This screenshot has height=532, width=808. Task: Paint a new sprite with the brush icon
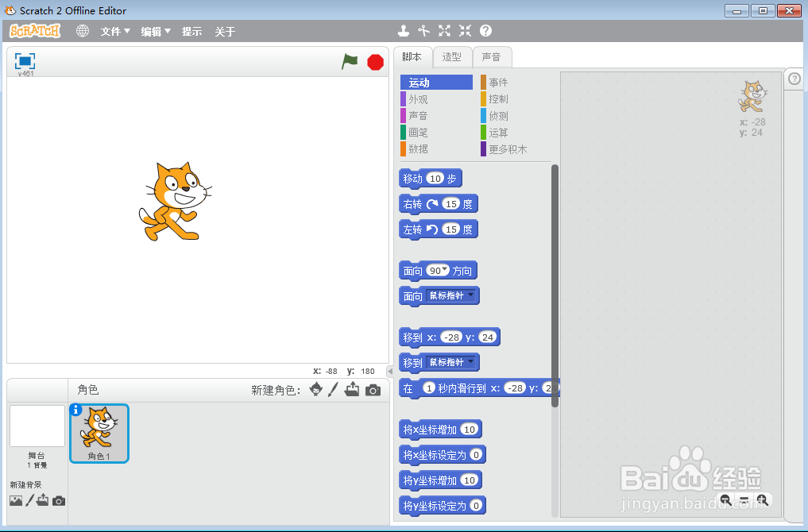(x=332, y=391)
